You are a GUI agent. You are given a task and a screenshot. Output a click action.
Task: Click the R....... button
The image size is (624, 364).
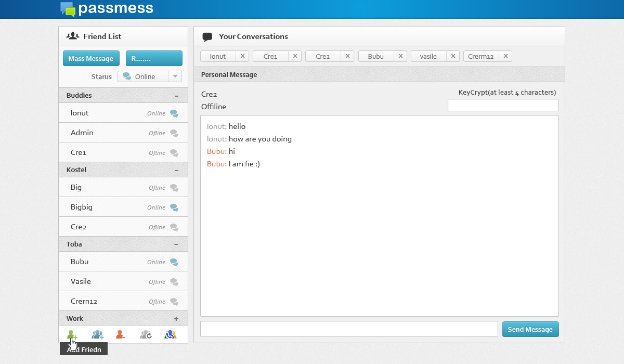pyautogui.click(x=154, y=58)
